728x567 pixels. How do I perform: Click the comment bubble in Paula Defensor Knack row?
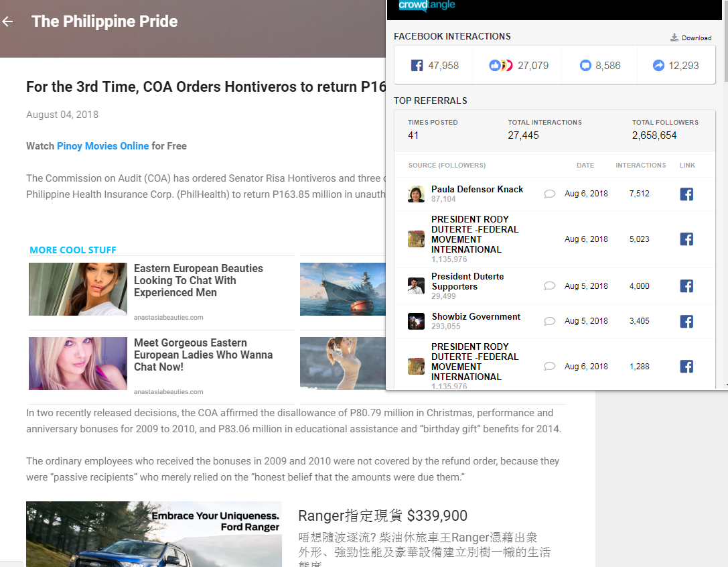pos(550,194)
